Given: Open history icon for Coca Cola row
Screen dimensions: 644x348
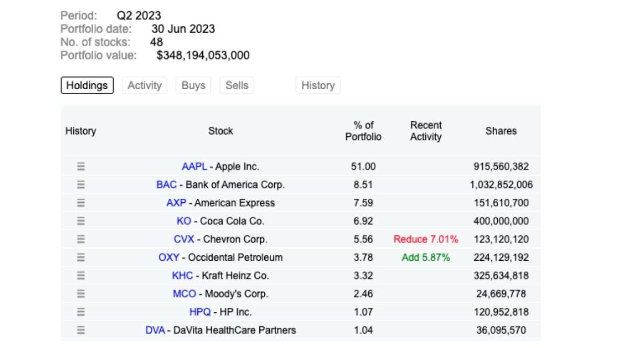Looking at the screenshot, I should 81,221.
